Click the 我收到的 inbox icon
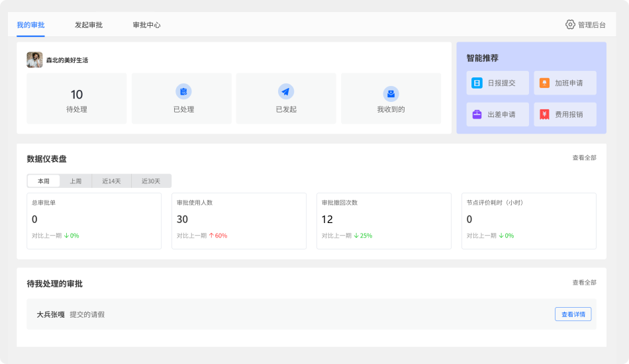The image size is (629, 364). point(391,93)
